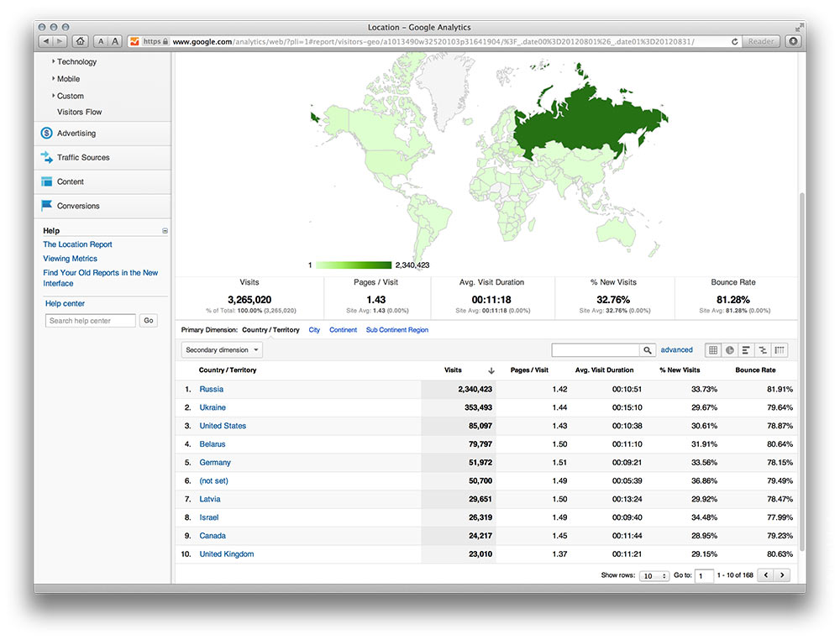Open Israel in the country table
This screenshot has width=840, height=640.
pos(209,517)
